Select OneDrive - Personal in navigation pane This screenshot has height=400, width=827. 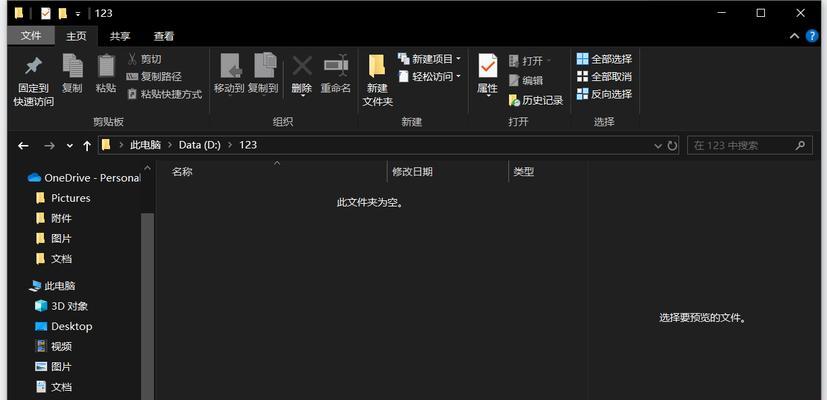point(84,178)
